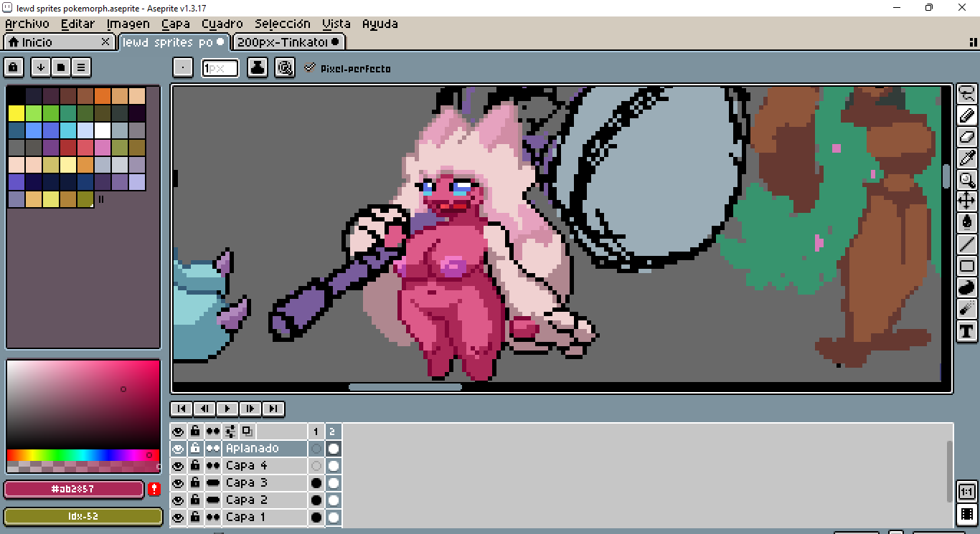
Task: Pick the white swatch in the palette
Action: pyautogui.click(x=103, y=130)
